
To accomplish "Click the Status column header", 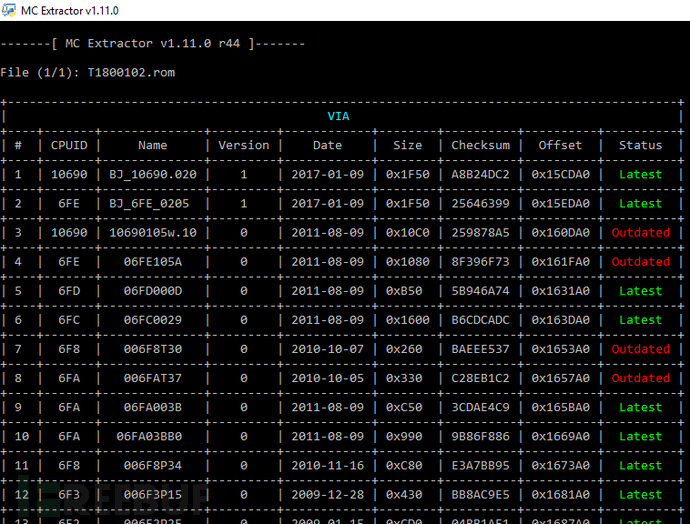I will click(640, 145).
